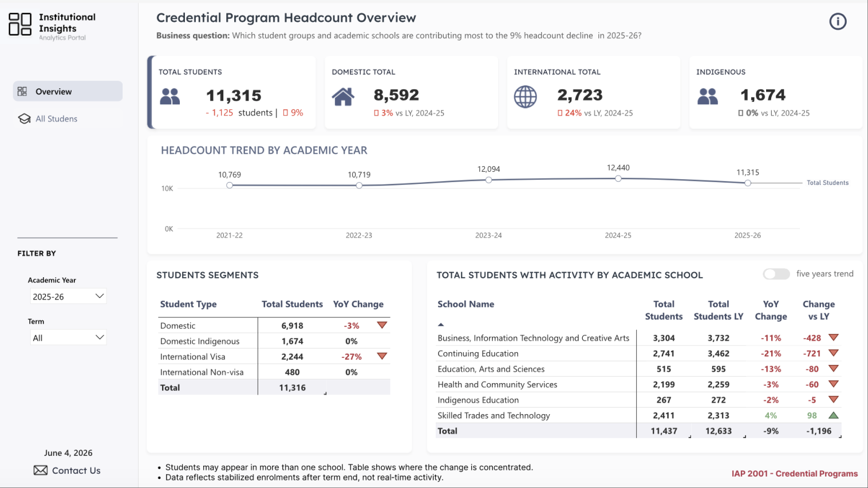Click the Indigenous people icon
Screen dimensions: 868x488
click(x=708, y=96)
